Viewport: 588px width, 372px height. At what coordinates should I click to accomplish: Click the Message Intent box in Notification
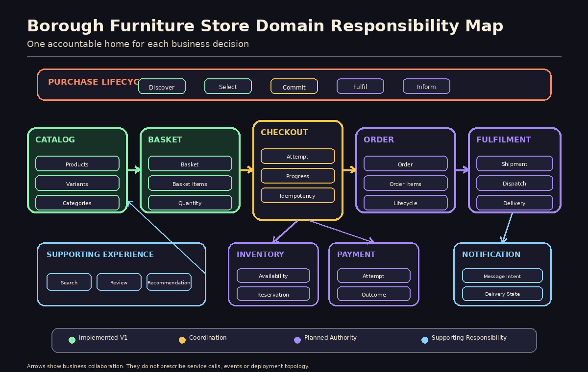[502, 276]
